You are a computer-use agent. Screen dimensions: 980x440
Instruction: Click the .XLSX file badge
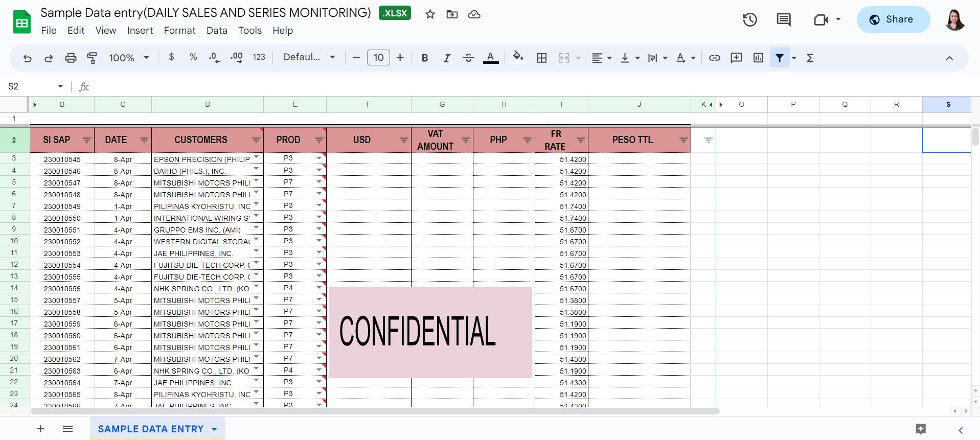pyautogui.click(x=395, y=13)
